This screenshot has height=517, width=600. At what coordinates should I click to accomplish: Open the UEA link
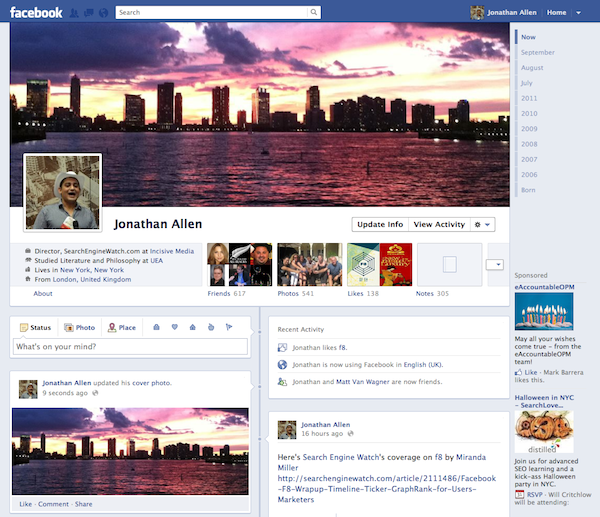pyautogui.click(x=157, y=261)
